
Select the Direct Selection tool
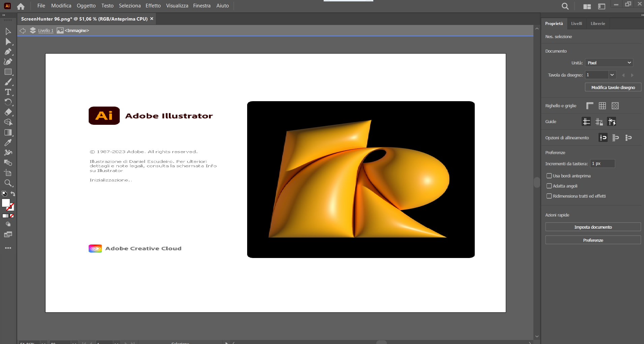(x=8, y=42)
